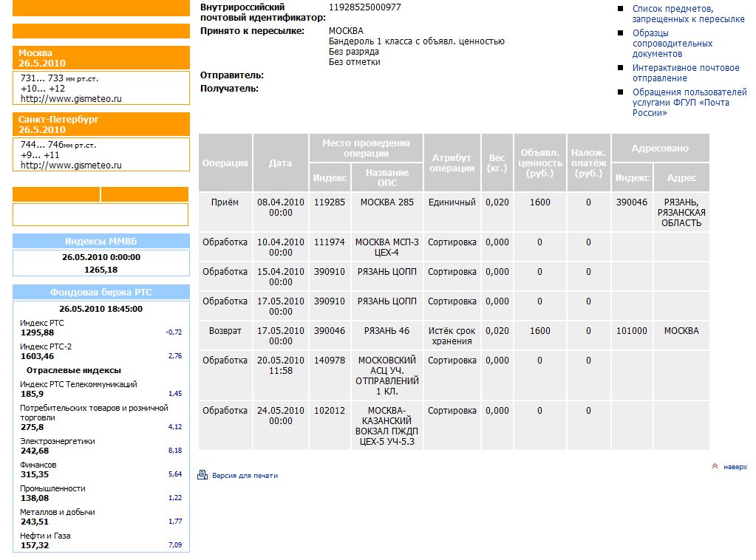Open Список предметов, запрещенных к пересылке link

[x=688, y=14]
